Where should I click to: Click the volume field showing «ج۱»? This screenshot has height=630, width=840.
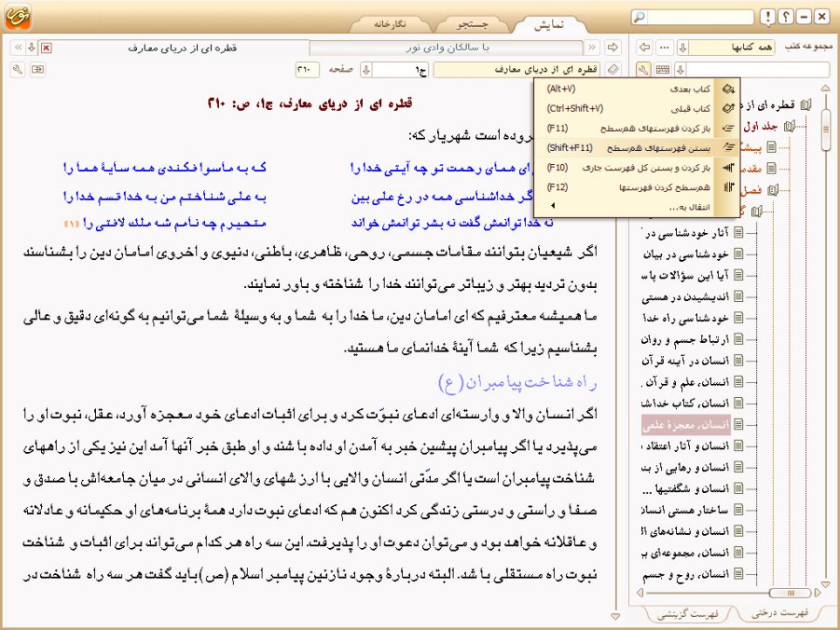pos(400,70)
